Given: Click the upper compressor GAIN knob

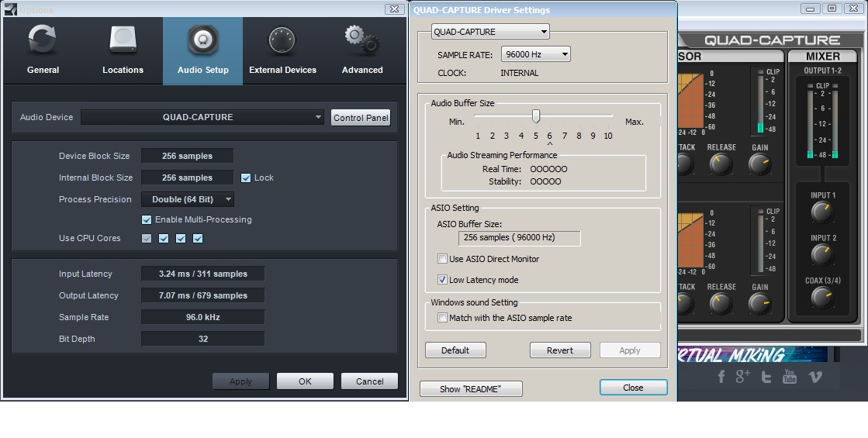Looking at the screenshot, I should (x=759, y=164).
